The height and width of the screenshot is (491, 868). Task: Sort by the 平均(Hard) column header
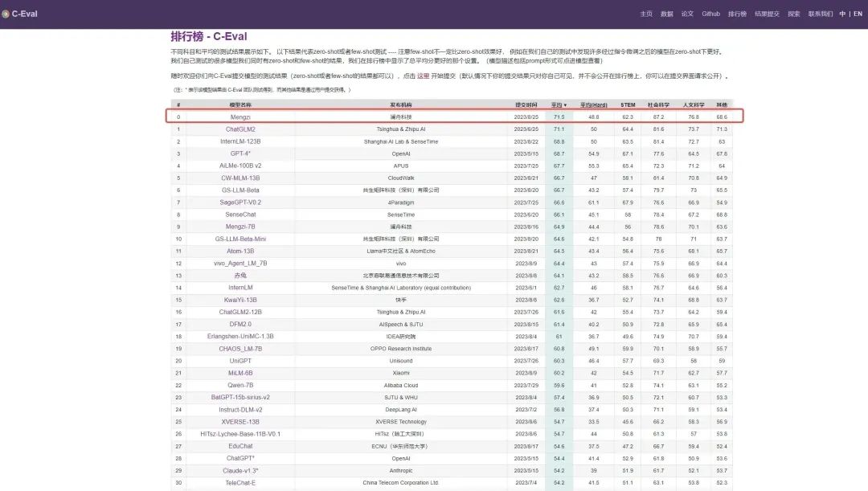594,104
